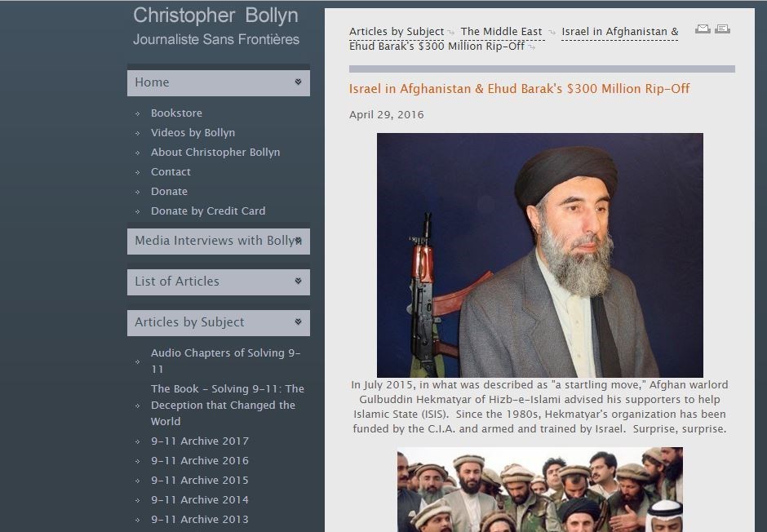Expand the Home menu arrow
This screenshot has height=532, width=767.
tap(298, 82)
